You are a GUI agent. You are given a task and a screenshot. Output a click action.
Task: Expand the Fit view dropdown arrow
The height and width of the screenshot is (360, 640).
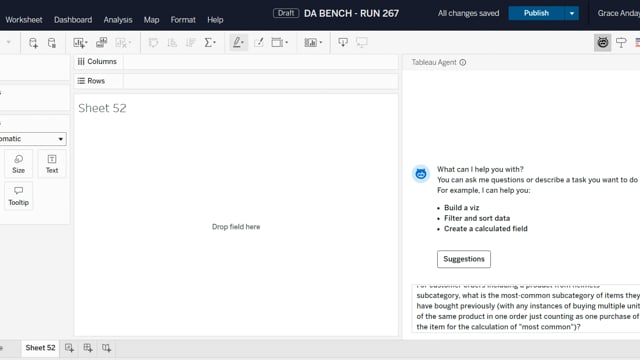pos(287,42)
